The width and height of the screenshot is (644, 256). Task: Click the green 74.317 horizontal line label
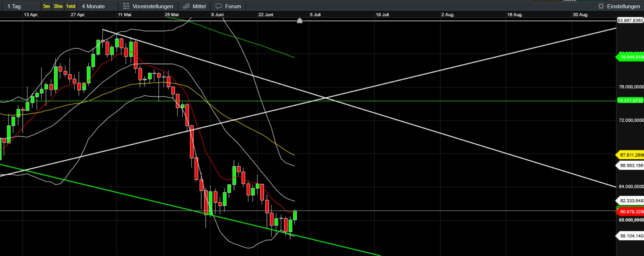630,101
